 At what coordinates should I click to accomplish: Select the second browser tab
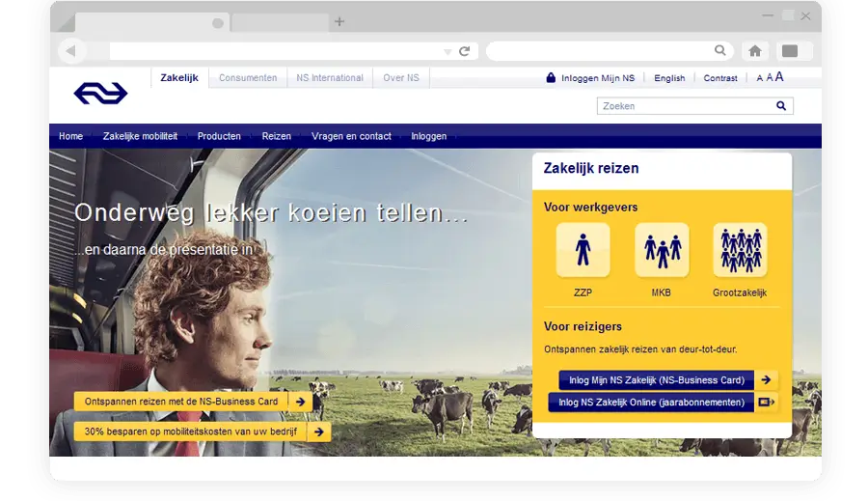(280, 23)
